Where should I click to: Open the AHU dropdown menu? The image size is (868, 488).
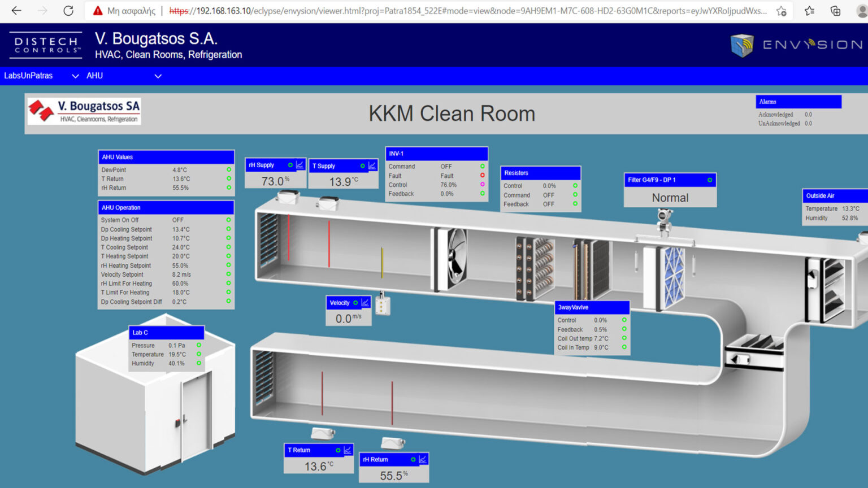coord(123,76)
